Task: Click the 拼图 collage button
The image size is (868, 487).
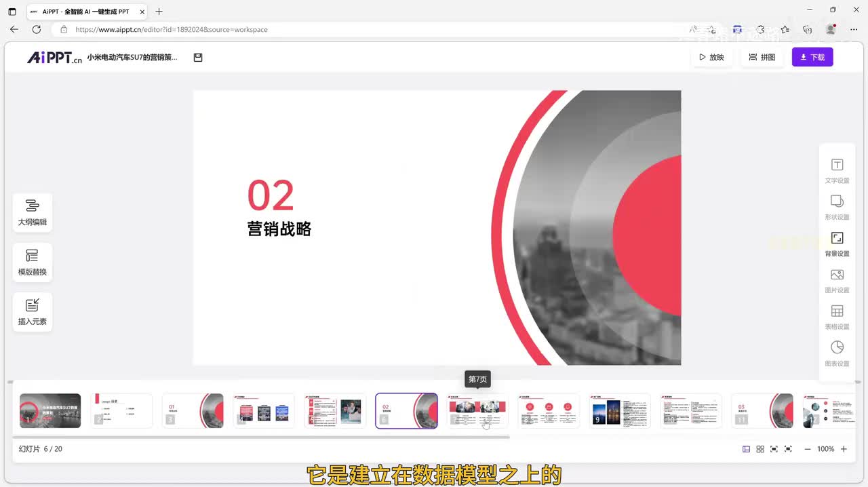Action: point(762,58)
